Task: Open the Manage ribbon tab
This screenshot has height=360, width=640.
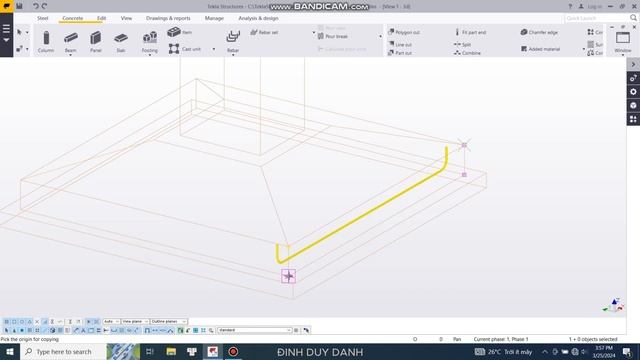Action: (x=214, y=18)
